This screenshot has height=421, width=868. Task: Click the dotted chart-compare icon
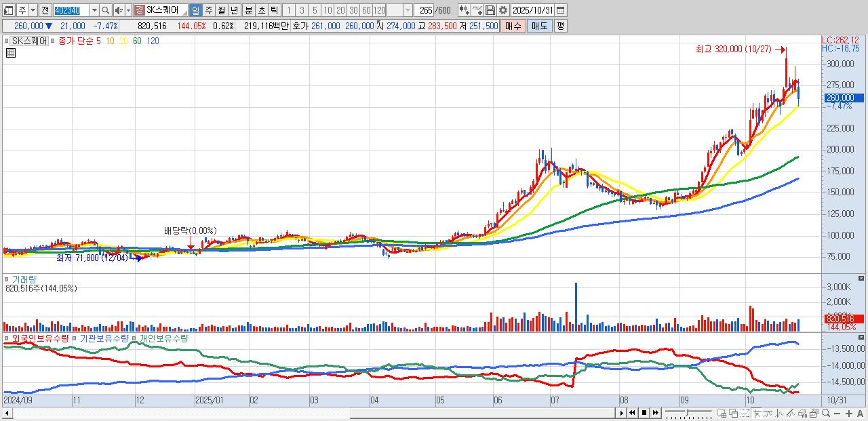pyautogui.click(x=745, y=413)
